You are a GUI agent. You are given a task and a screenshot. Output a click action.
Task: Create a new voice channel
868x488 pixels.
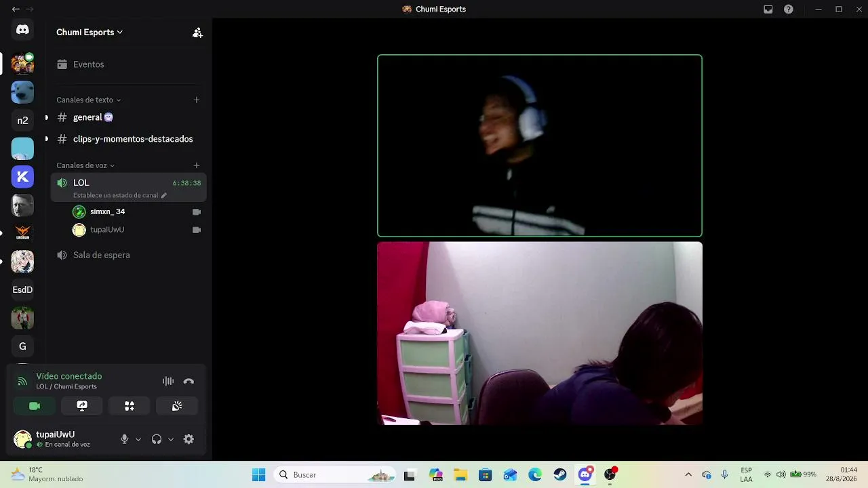197,165
